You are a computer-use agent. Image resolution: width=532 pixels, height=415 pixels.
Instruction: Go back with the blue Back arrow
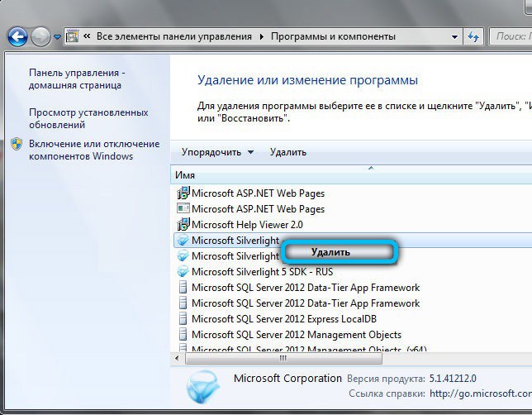(x=17, y=36)
